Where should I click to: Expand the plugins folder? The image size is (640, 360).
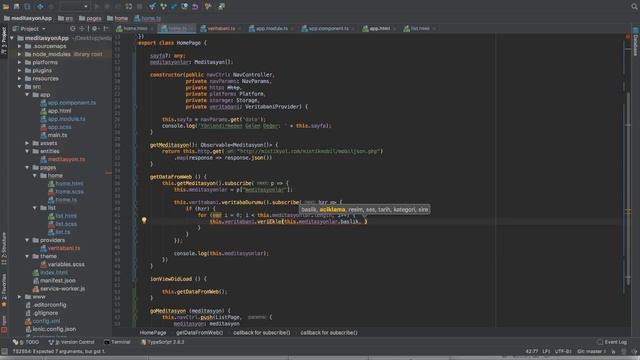point(20,71)
